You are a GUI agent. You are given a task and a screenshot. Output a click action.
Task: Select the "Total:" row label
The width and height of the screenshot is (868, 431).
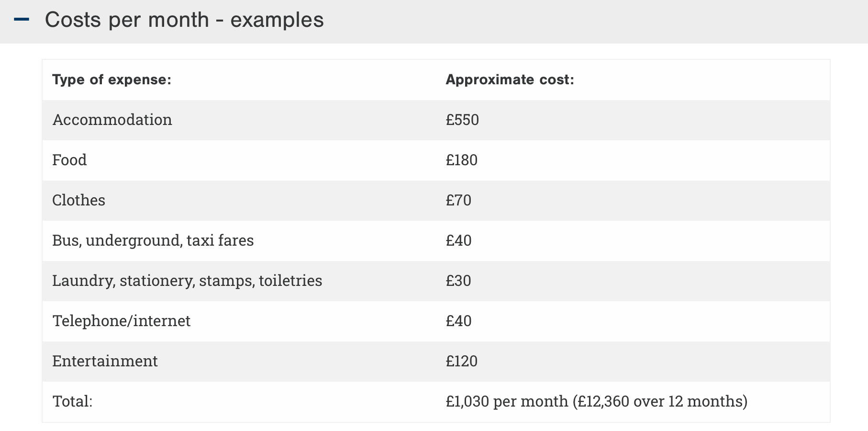[x=72, y=401]
